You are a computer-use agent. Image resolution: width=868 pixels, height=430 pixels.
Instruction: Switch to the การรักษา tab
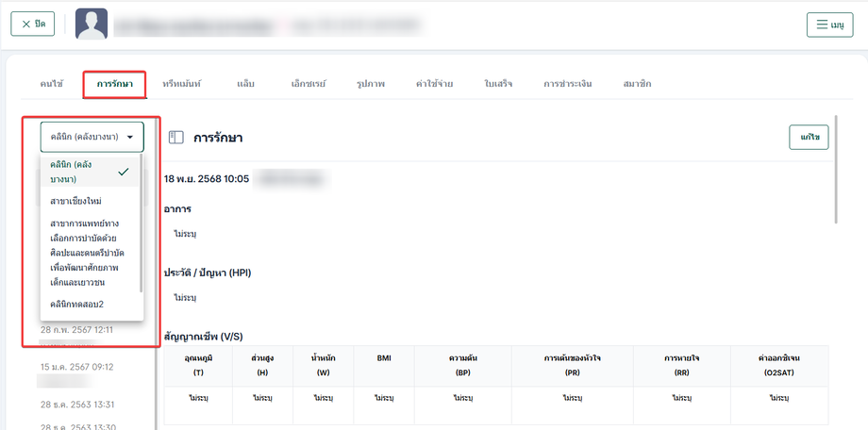tap(114, 84)
